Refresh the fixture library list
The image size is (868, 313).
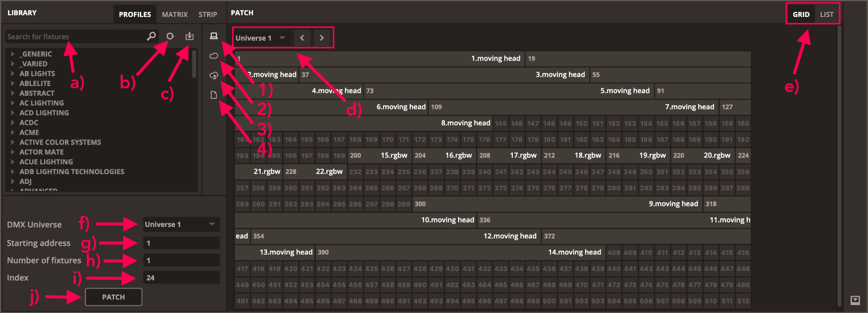[x=170, y=36]
